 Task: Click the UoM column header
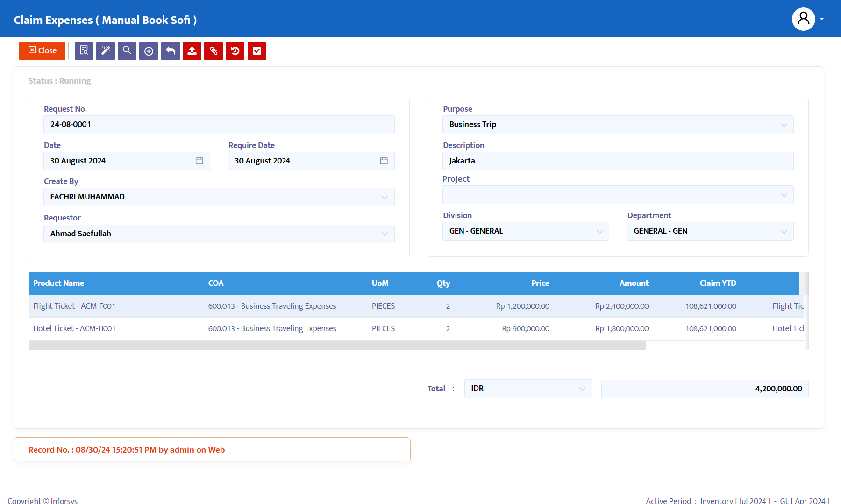380,283
